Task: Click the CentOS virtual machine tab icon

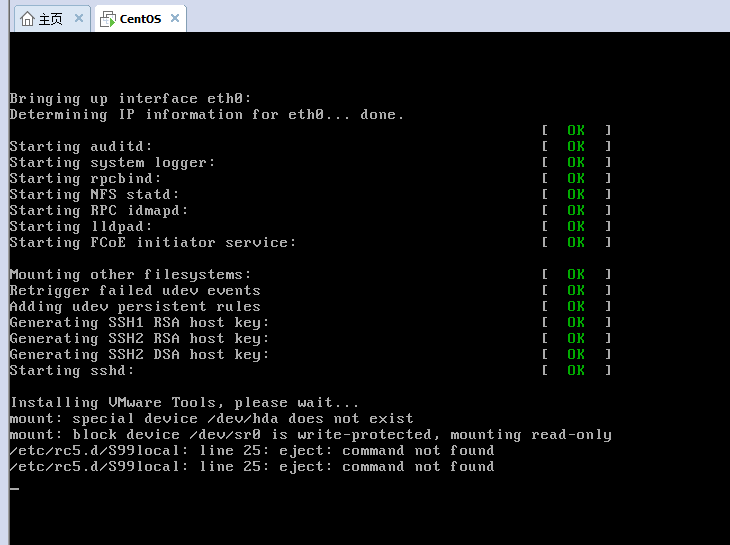Action: click(x=108, y=19)
